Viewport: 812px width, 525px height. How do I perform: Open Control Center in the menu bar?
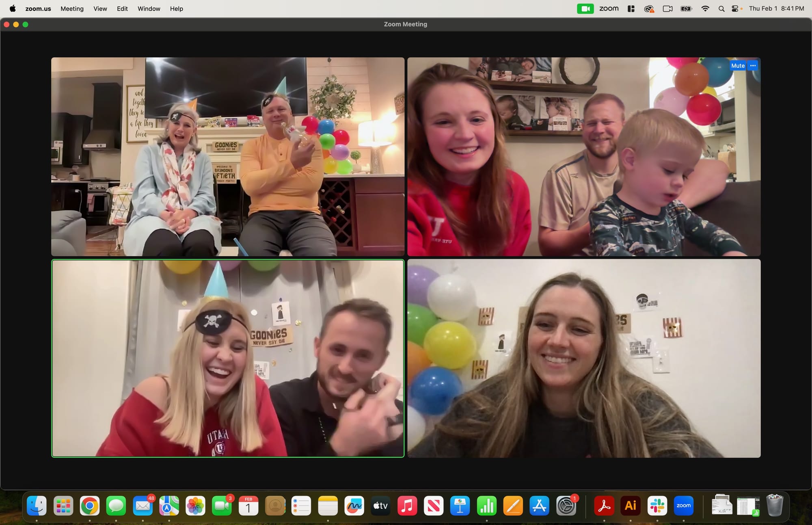pyautogui.click(x=735, y=9)
